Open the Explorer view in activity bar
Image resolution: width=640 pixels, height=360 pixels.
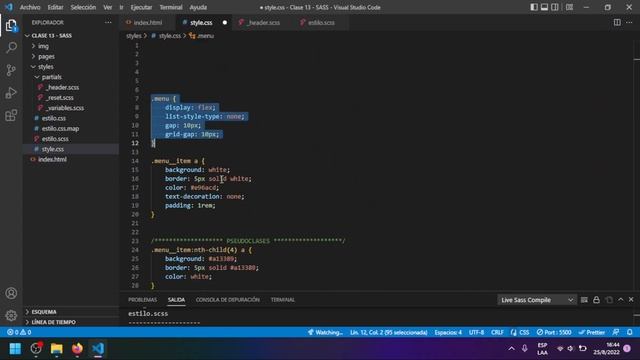coord(11,25)
